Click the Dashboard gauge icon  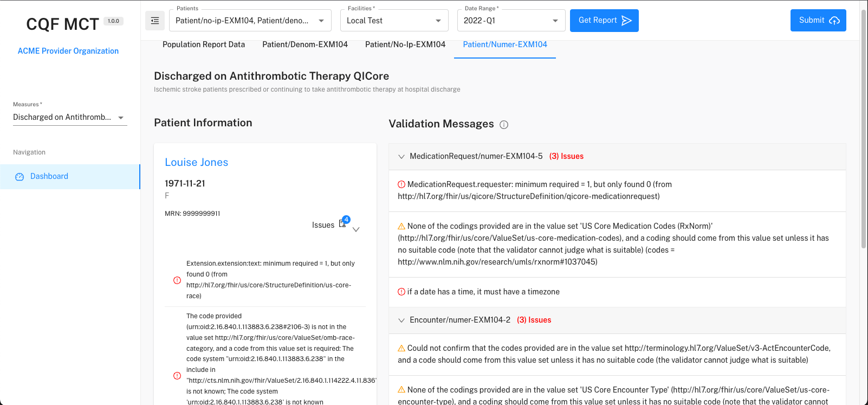coord(20,177)
